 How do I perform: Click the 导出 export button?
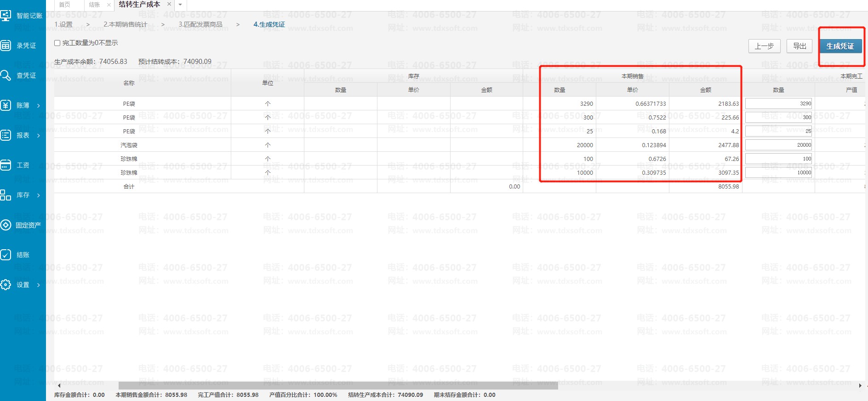(x=799, y=46)
